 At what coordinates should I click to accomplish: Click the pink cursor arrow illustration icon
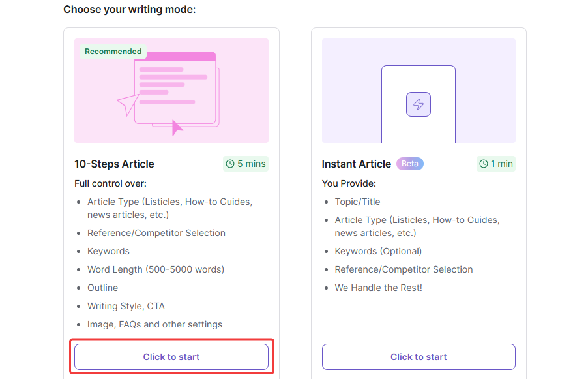coord(177,127)
